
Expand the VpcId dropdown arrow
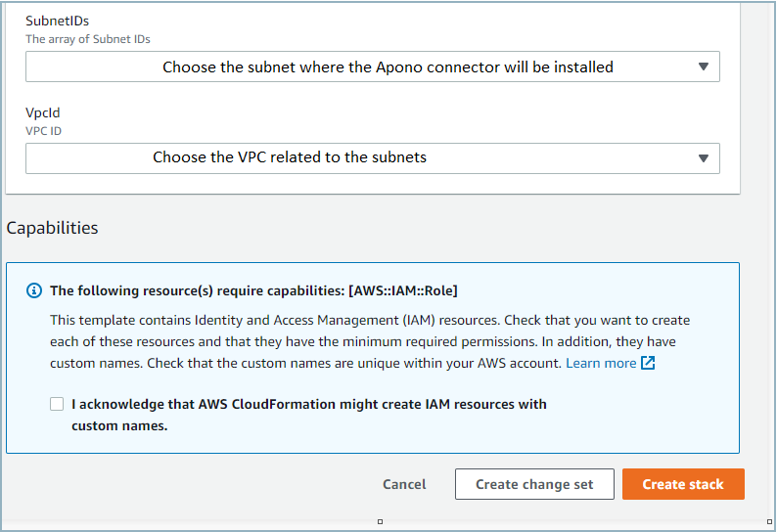[x=703, y=158]
